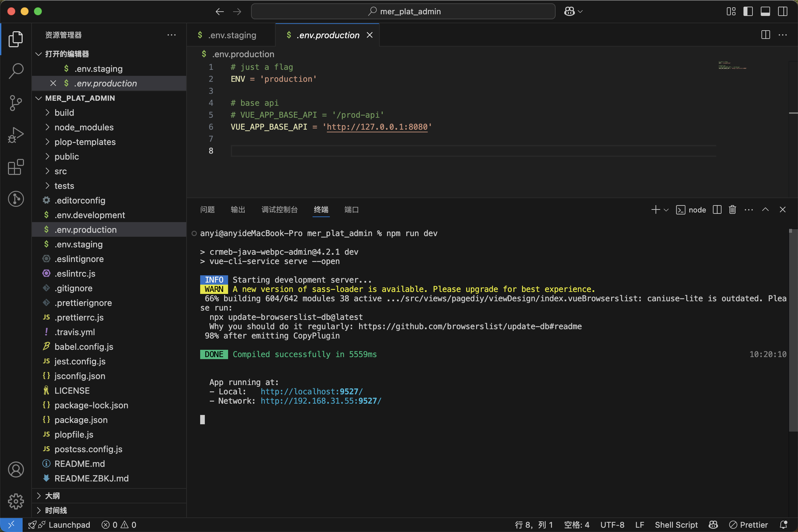This screenshot has width=798, height=532.
Task: Open the Manage settings gear
Action: click(x=16, y=501)
